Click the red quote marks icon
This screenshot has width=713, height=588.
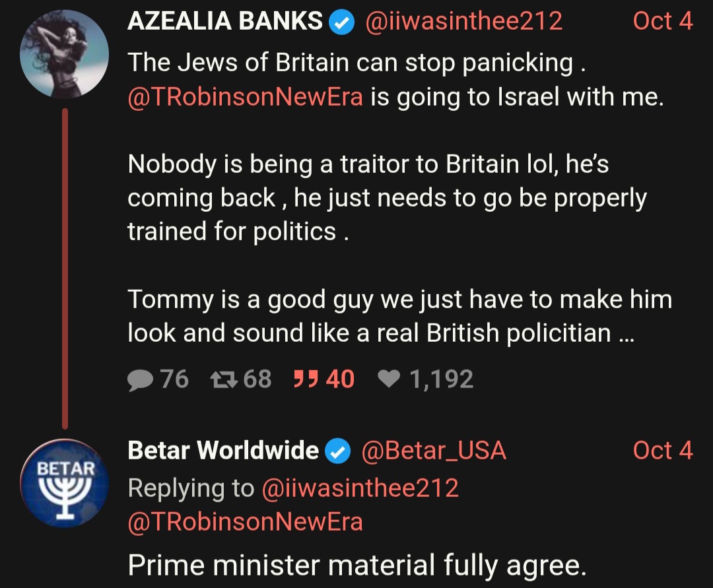tap(305, 379)
